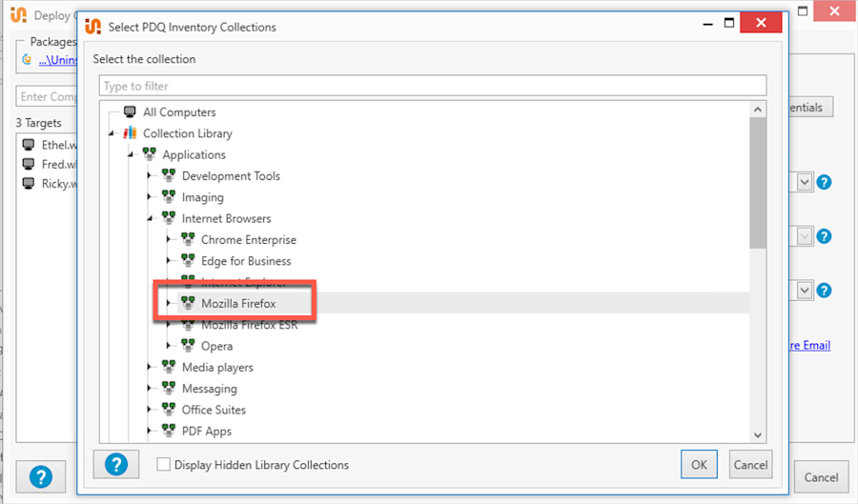Image resolution: width=858 pixels, height=504 pixels.
Task: Open the Unins package link
Action: pyautogui.click(x=57, y=60)
